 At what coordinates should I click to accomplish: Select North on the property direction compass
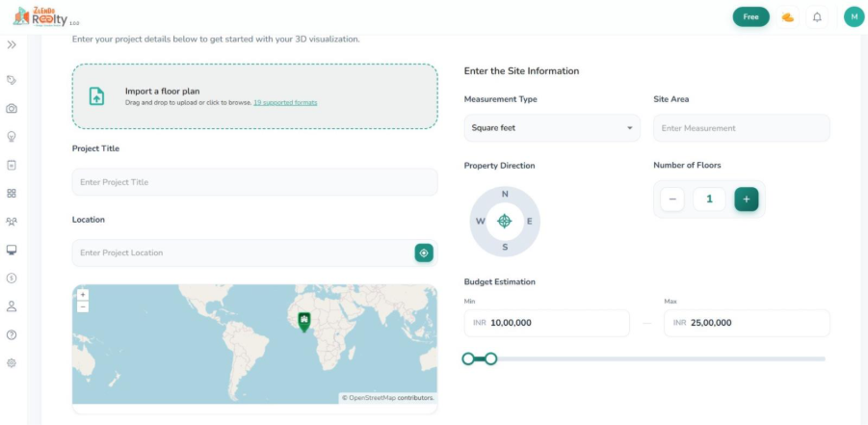(x=505, y=194)
